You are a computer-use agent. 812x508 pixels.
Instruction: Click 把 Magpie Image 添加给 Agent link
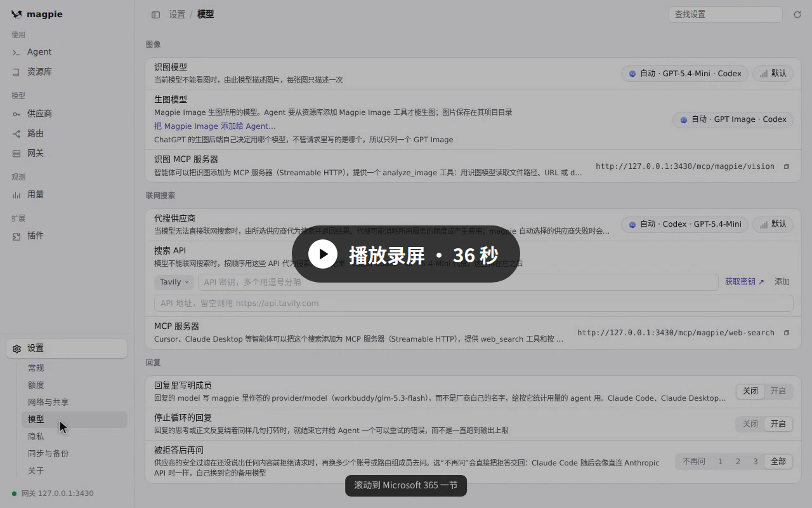click(215, 126)
